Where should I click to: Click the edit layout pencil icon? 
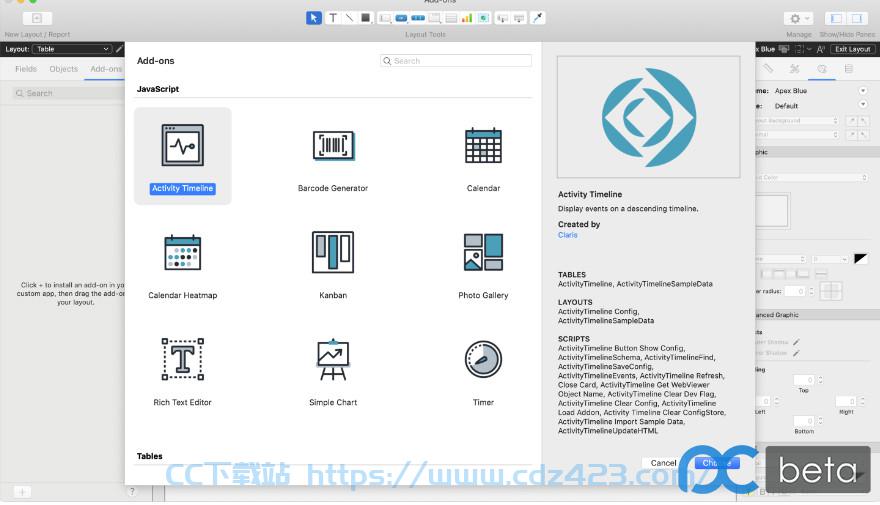pyautogui.click(x=119, y=49)
